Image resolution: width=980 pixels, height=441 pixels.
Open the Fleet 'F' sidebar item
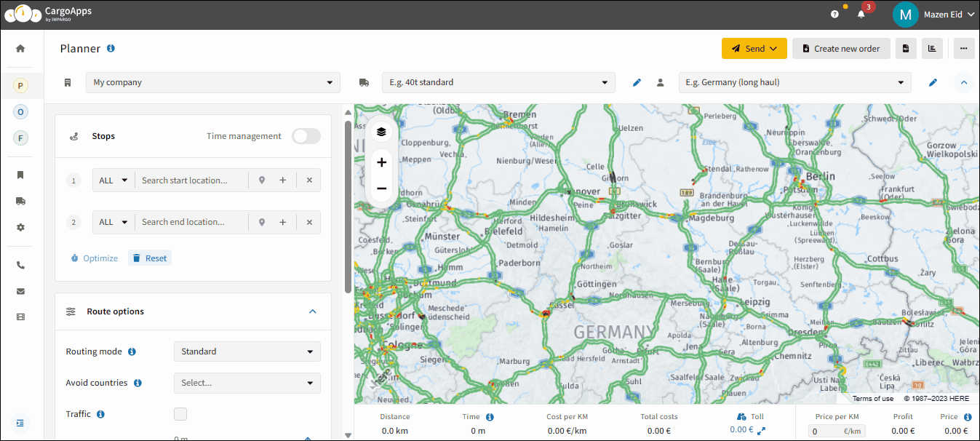(20, 138)
